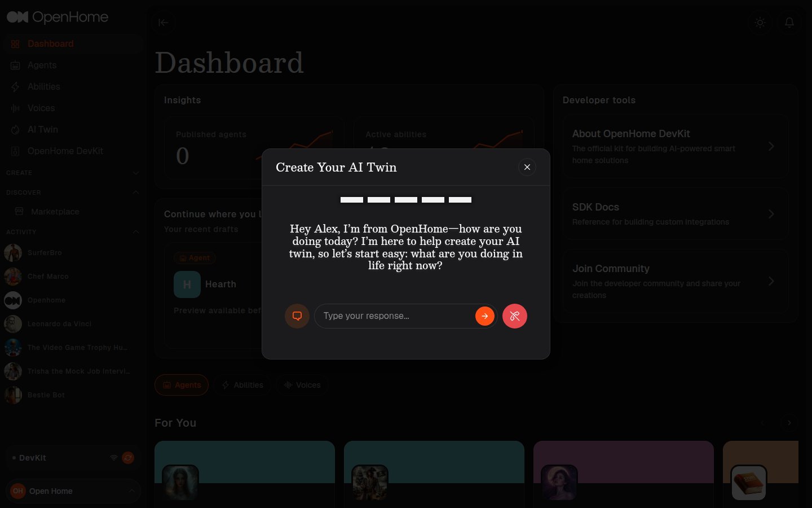This screenshot has width=812, height=508.
Task: Click the OpenHome logo
Action: [58, 17]
